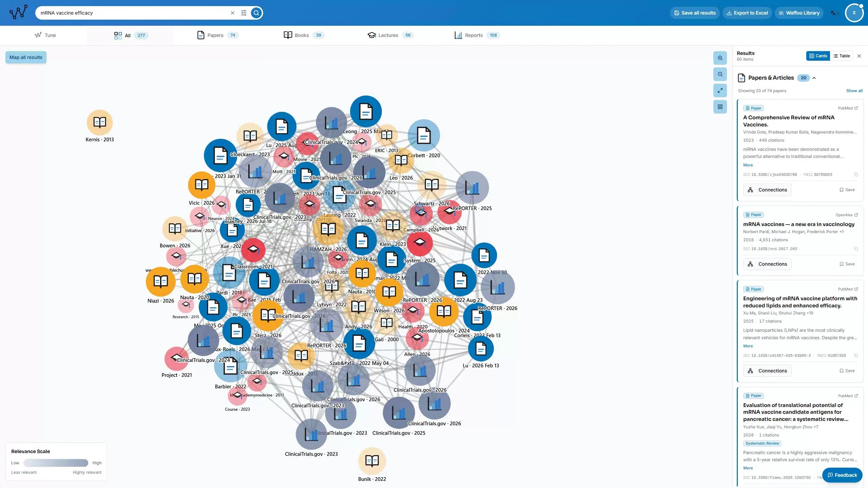The image size is (868, 488).
Task: Open PubMed link for Comprehensive Review paper
Action: [x=848, y=108]
